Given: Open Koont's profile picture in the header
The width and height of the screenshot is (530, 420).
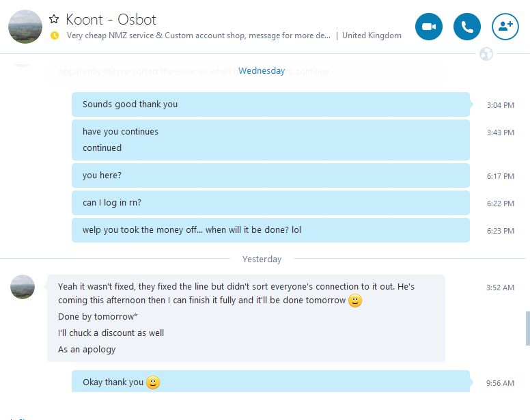Looking at the screenshot, I should pyautogui.click(x=25, y=27).
